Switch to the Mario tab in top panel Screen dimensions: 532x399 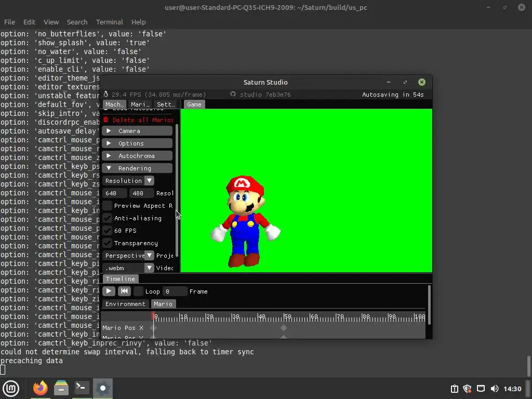(140, 104)
